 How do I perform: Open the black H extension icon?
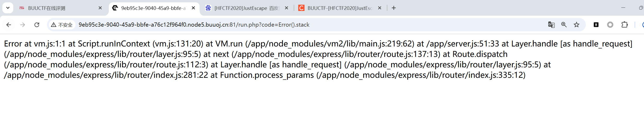596,25
